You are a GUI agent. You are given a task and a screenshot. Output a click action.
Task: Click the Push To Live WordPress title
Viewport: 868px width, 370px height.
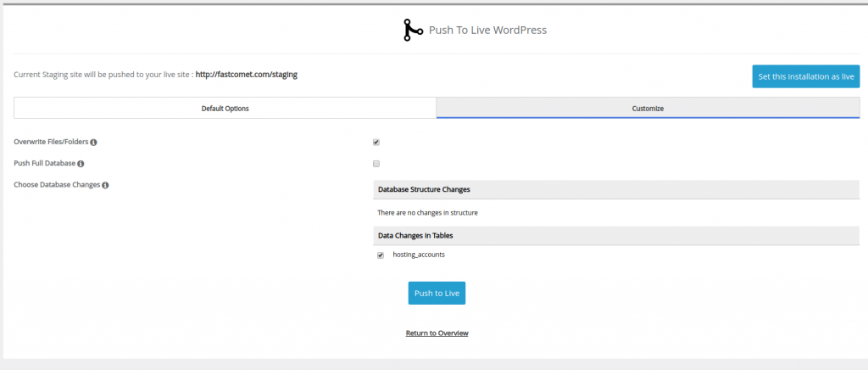click(487, 30)
